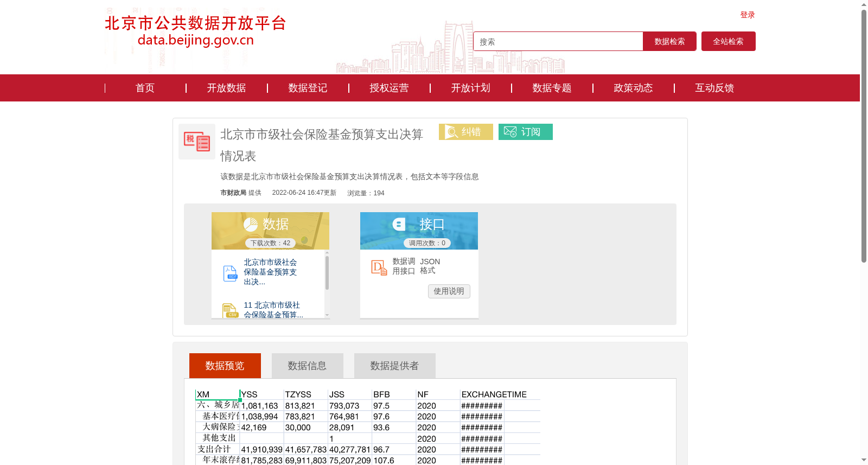The image size is (868, 465).
Task: Click the magnifier icon in 纠错 button
Action: tap(451, 132)
